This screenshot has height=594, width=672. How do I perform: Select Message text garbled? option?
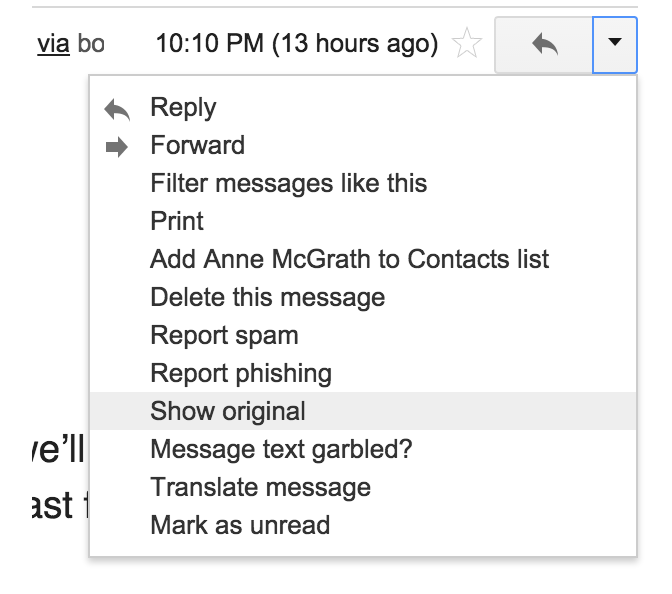[363, 449]
